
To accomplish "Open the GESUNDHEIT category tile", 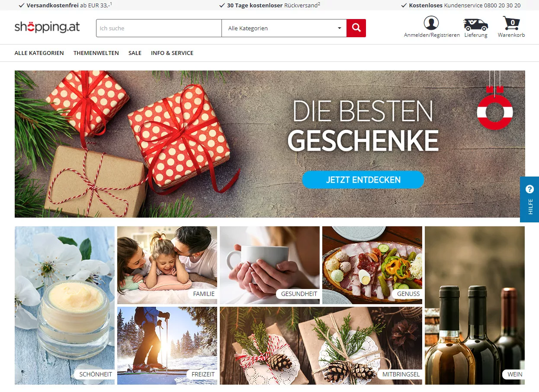I will pos(269,265).
